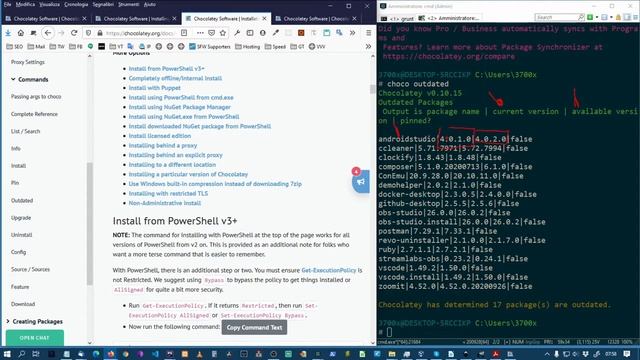Click the docs sidebar scrollbar thumb
The width and height of the screenshot is (640, 360).
tap(90, 224)
